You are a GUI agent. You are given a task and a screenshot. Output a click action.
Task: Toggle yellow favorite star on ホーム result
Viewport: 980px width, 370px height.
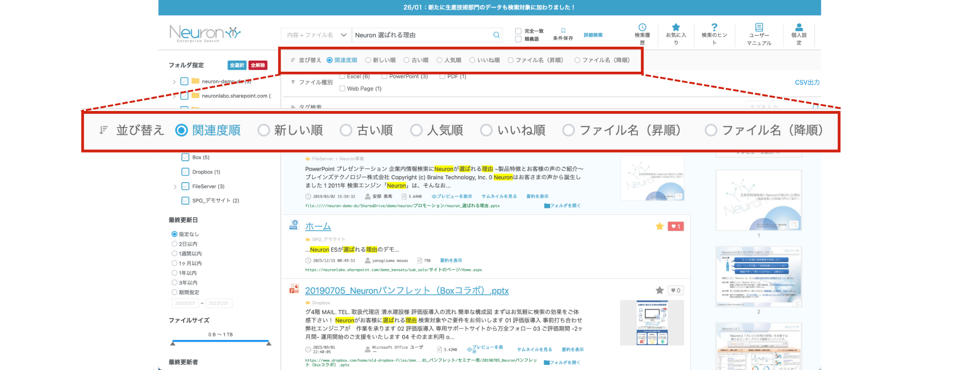pos(660,226)
